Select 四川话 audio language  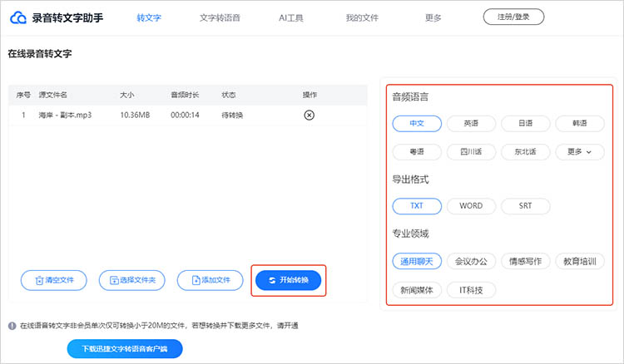coord(471,152)
